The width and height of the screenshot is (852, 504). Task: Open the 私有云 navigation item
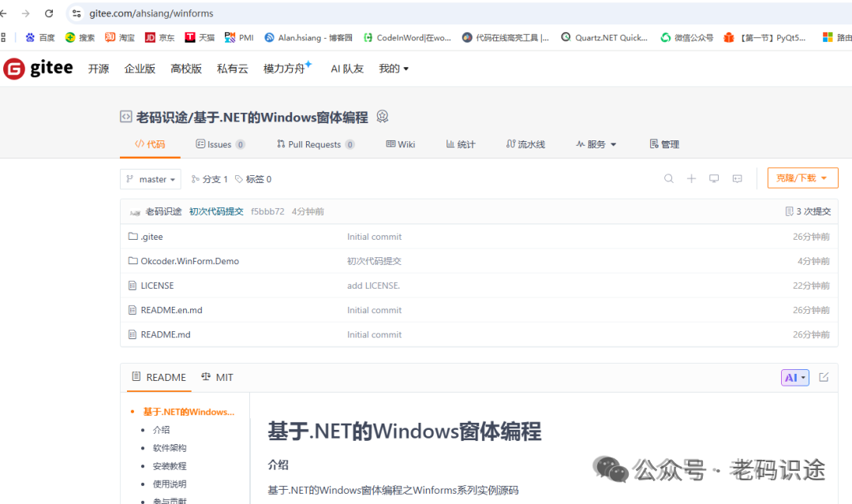[232, 69]
